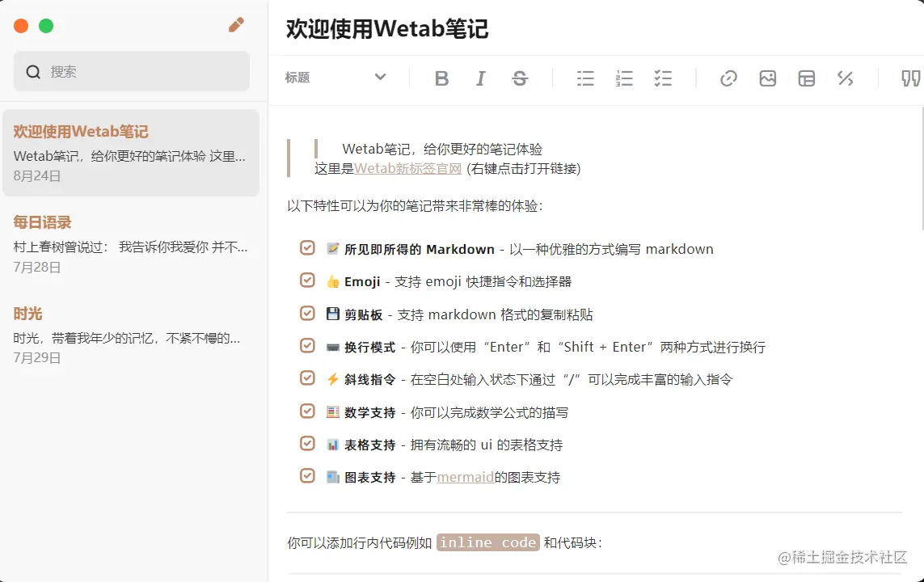Click the pencil icon to create new note
Image resolution: width=924 pixels, height=582 pixels.
pos(236,25)
